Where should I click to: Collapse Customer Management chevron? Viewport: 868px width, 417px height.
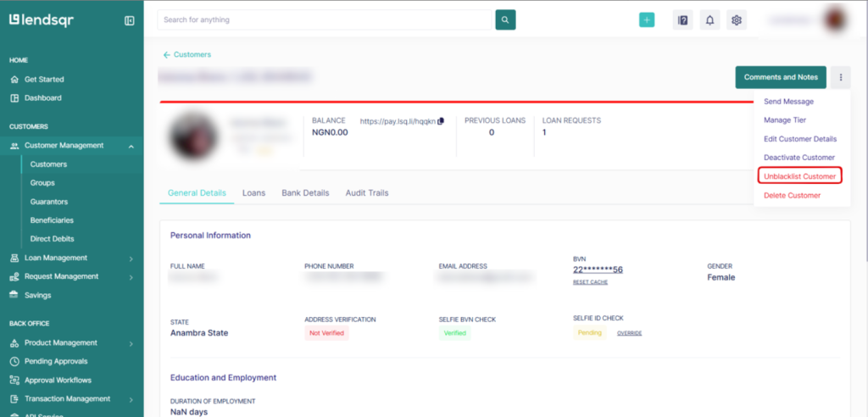pos(131,146)
